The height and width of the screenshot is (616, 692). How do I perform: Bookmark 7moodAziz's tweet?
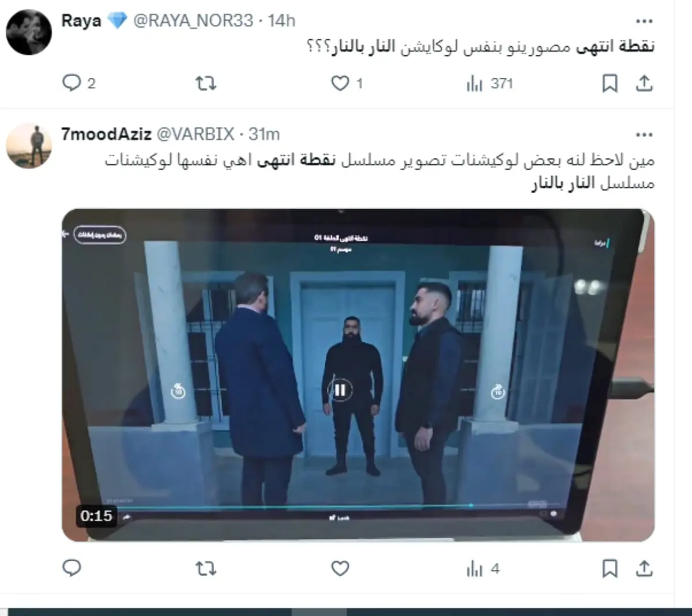coord(610,569)
